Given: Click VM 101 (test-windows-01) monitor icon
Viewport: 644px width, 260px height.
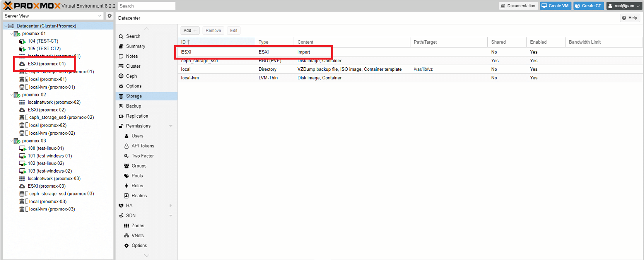Looking at the screenshot, I should [x=22, y=156].
